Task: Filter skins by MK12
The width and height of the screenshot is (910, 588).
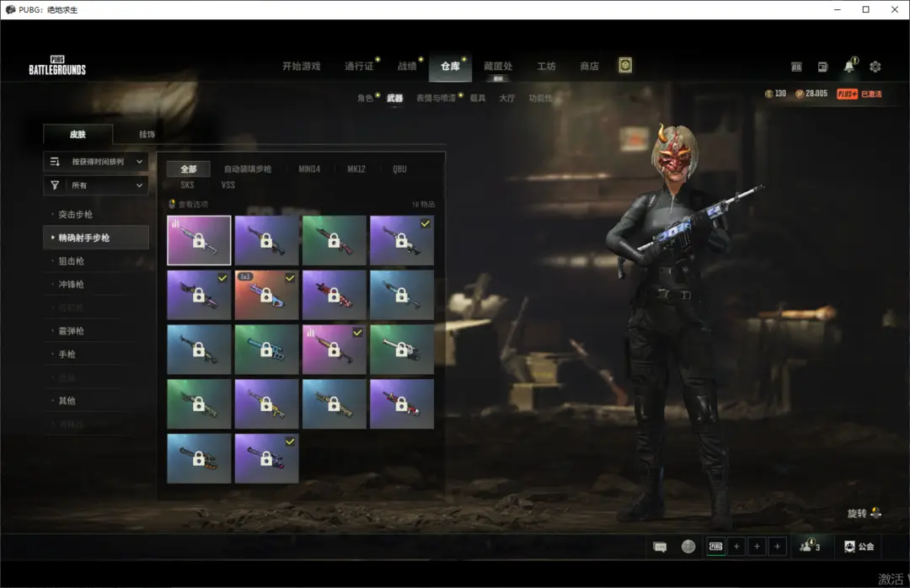Action: click(356, 169)
